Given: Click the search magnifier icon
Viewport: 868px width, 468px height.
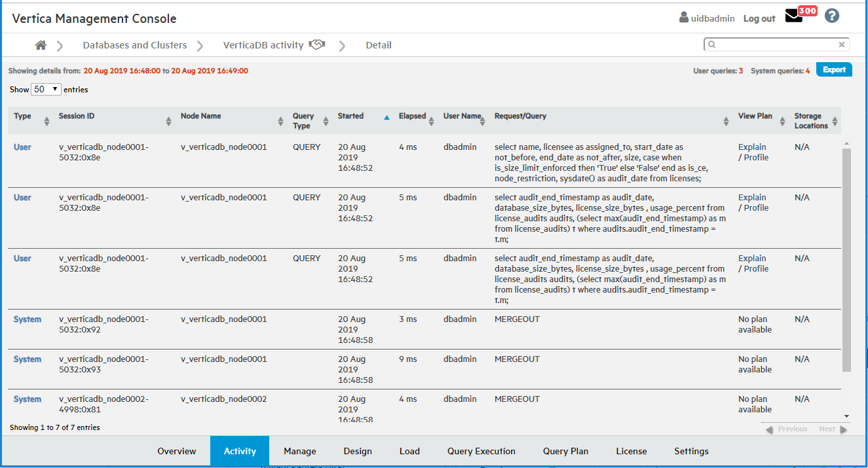Looking at the screenshot, I should tap(712, 45).
